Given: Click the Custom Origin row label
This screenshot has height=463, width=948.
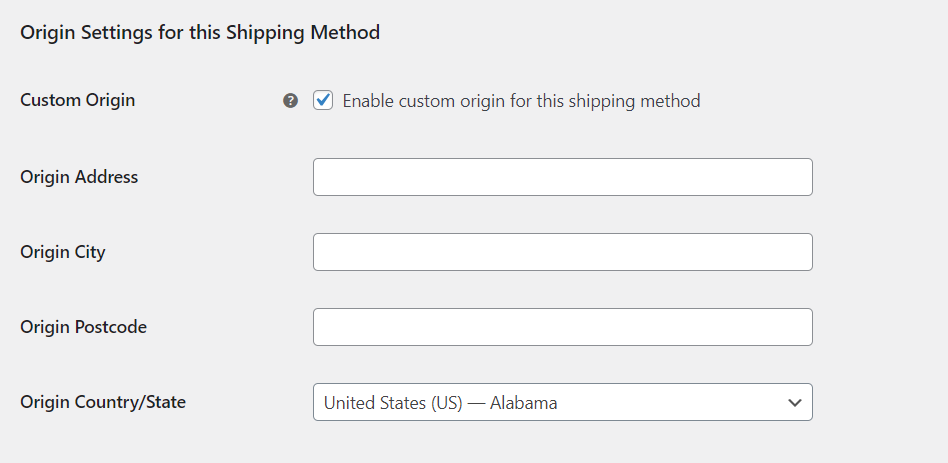Looking at the screenshot, I should tap(77, 100).
